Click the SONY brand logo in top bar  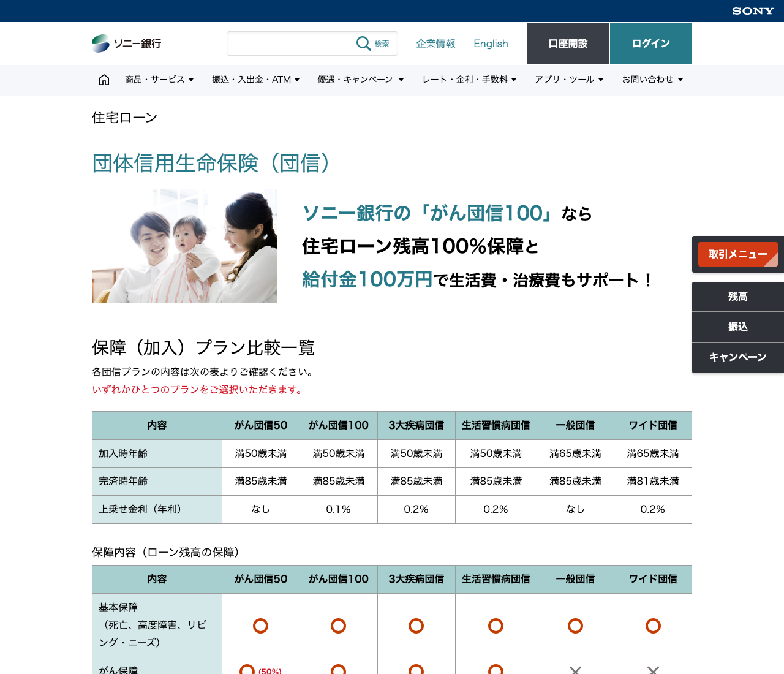tap(753, 11)
